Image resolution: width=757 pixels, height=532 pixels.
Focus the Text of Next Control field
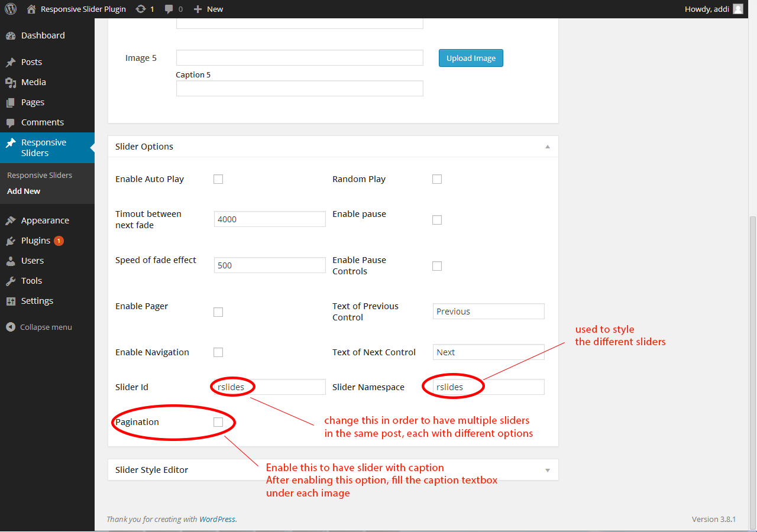pyautogui.click(x=489, y=352)
